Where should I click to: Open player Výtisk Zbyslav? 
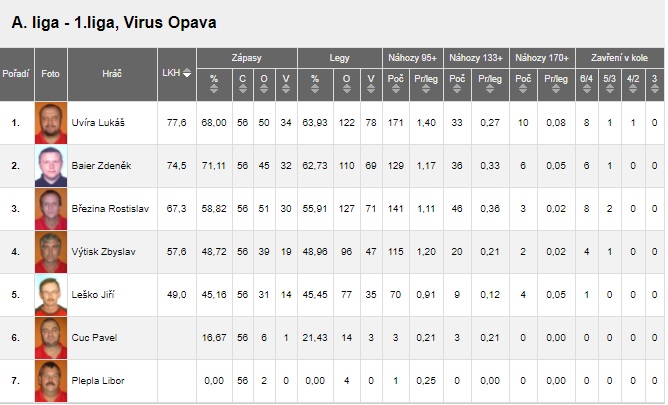103,252
